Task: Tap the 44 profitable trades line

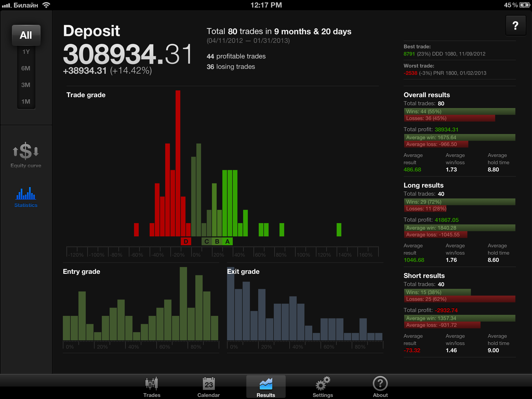Action: [236, 56]
